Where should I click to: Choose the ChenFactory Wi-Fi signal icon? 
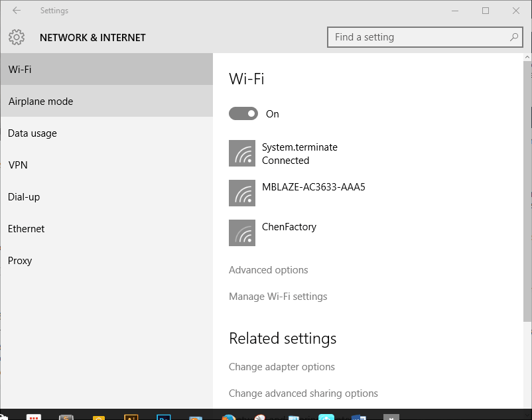242,233
